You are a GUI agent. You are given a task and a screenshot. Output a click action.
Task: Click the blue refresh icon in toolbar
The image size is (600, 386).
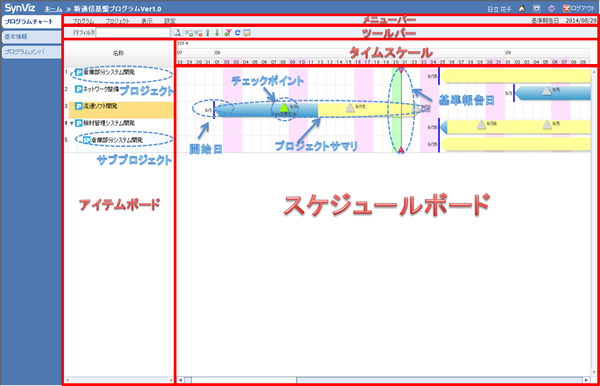point(237,33)
